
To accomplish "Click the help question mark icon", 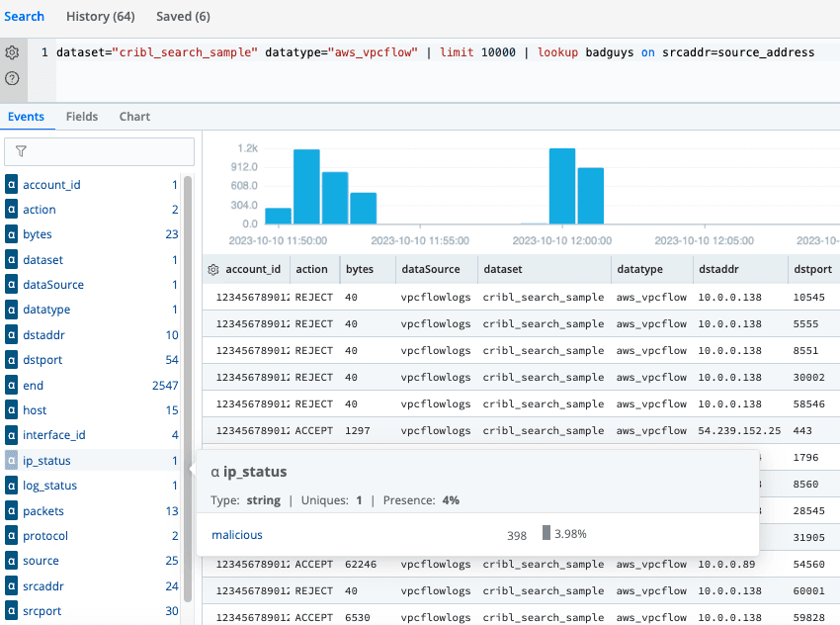I will 12,77.
